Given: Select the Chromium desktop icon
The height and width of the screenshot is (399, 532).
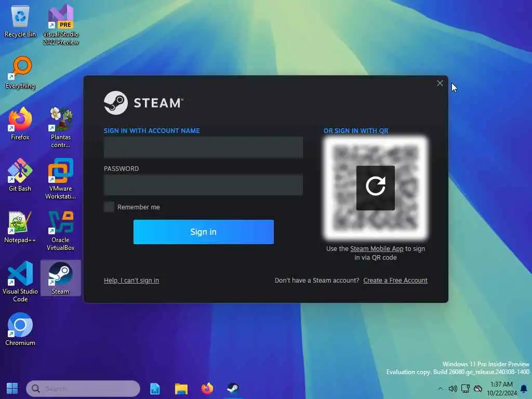Looking at the screenshot, I should point(20,329).
